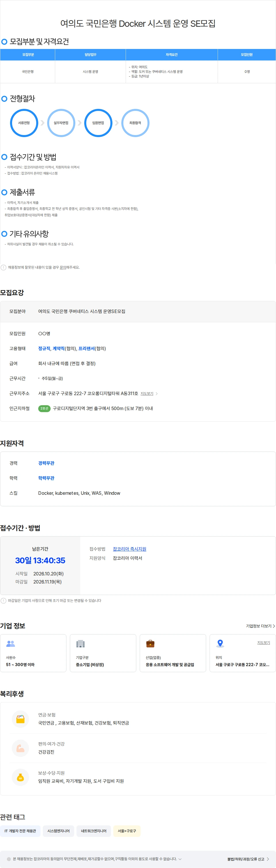
Task: Open 잡코리아 즉시지원 application link
Action: point(130,549)
